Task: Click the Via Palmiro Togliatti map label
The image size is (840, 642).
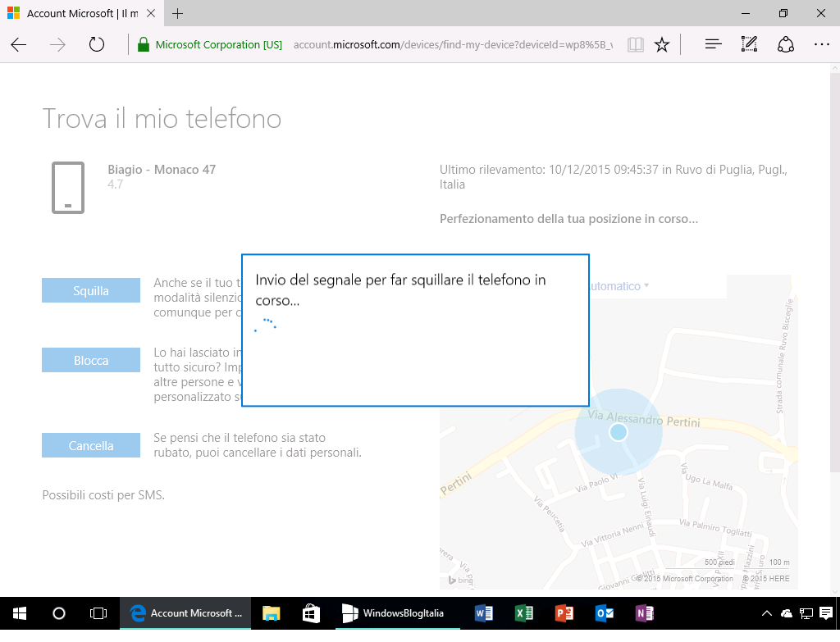Action: tap(715, 528)
